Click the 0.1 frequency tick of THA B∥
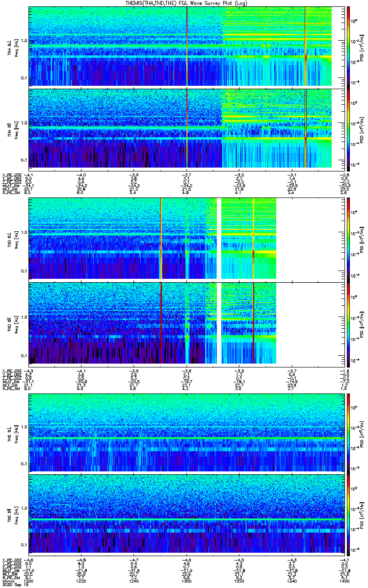 (25, 160)
